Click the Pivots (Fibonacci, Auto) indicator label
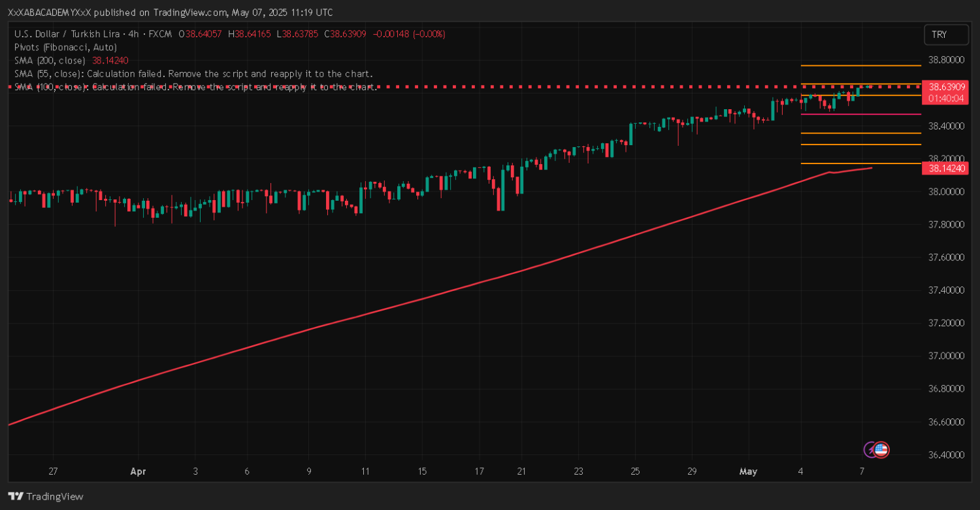980x510 pixels. coord(66,47)
